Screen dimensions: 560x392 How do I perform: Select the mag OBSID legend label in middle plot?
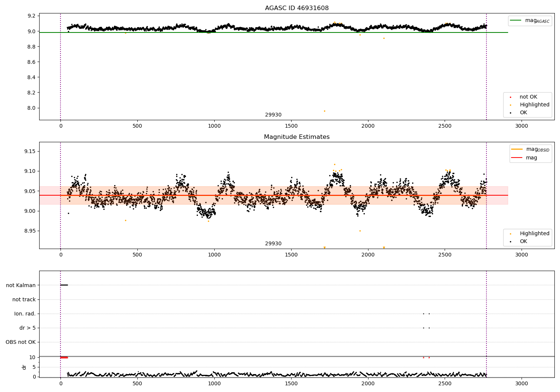point(538,149)
